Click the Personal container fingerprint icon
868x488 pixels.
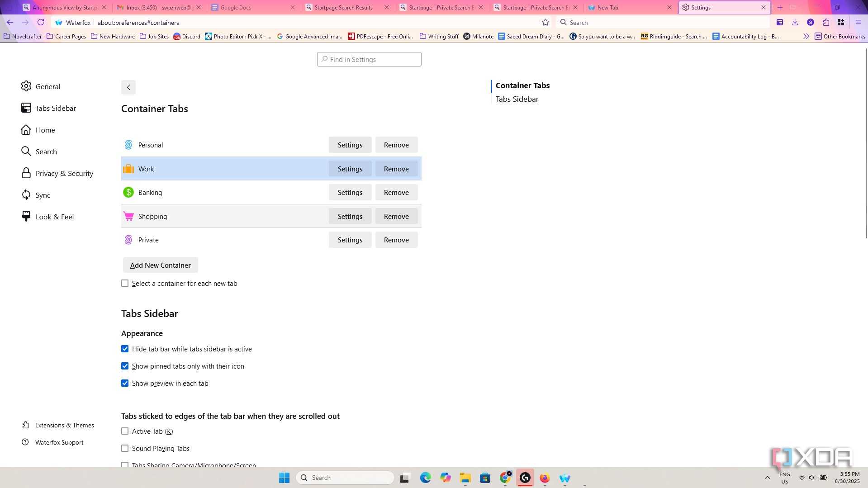(x=128, y=145)
